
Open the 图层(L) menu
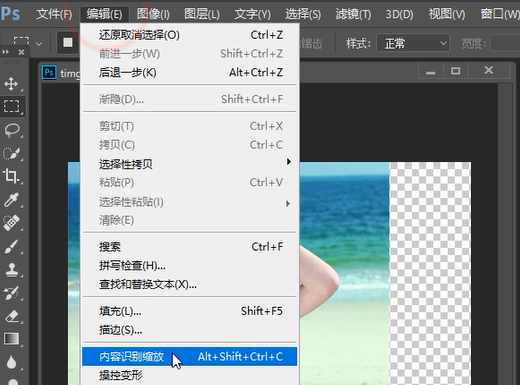point(202,14)
